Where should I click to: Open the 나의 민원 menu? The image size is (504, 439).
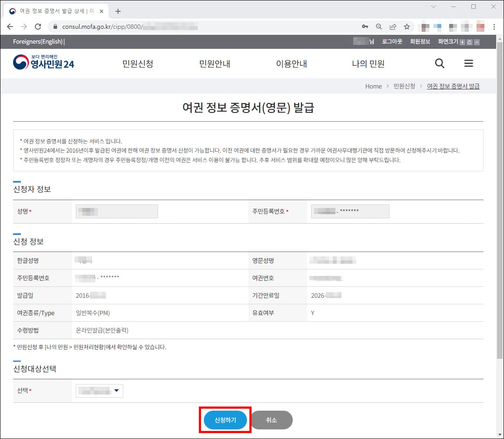tap(367, 63)
